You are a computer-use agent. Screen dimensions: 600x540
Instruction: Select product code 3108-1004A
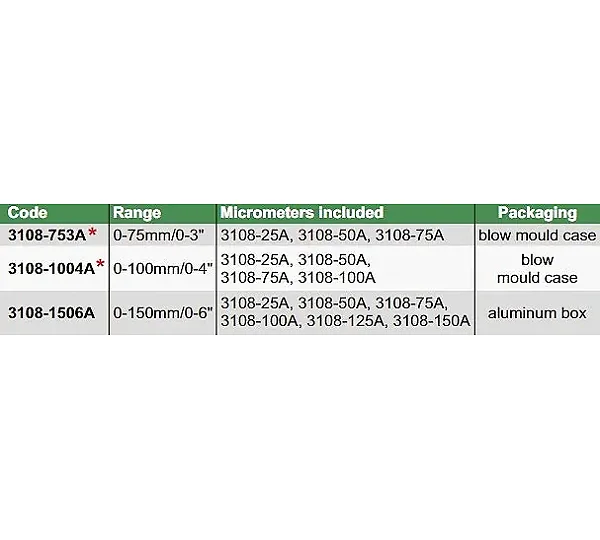[x=52, y=269]
